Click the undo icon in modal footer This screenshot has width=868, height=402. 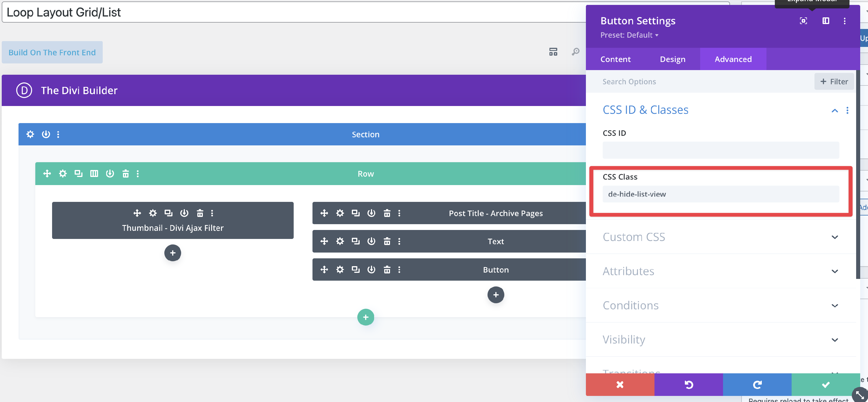point(688,384)
